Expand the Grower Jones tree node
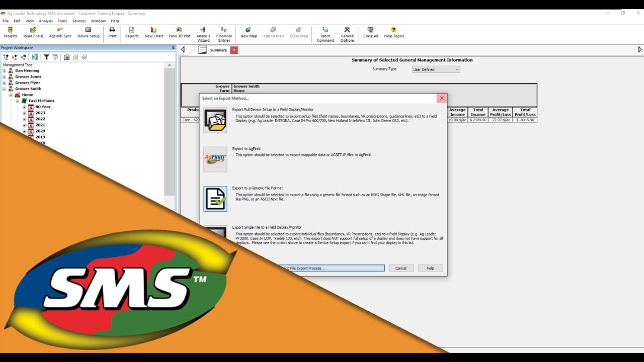The width and height of the screenshot is (644, 362). click(4, 77)
